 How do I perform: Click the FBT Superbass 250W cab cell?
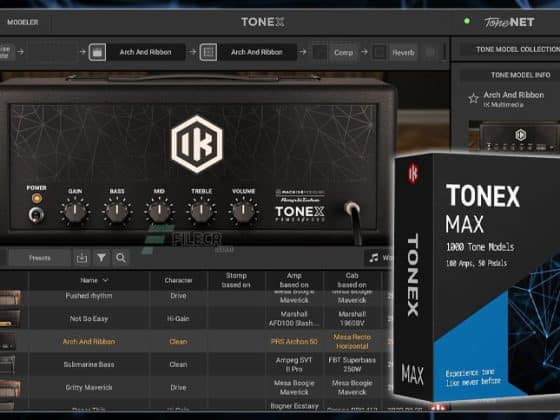coord(352,364)
